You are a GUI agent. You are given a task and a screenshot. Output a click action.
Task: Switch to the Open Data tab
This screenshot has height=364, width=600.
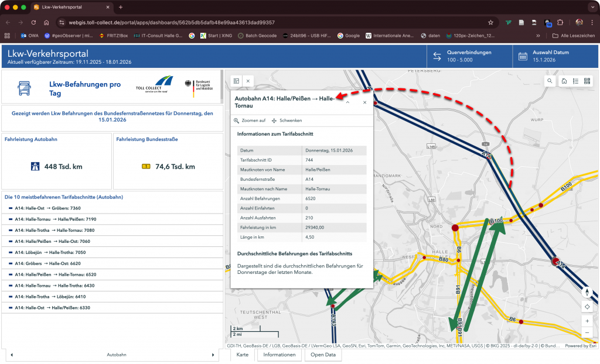pos(323,355)
